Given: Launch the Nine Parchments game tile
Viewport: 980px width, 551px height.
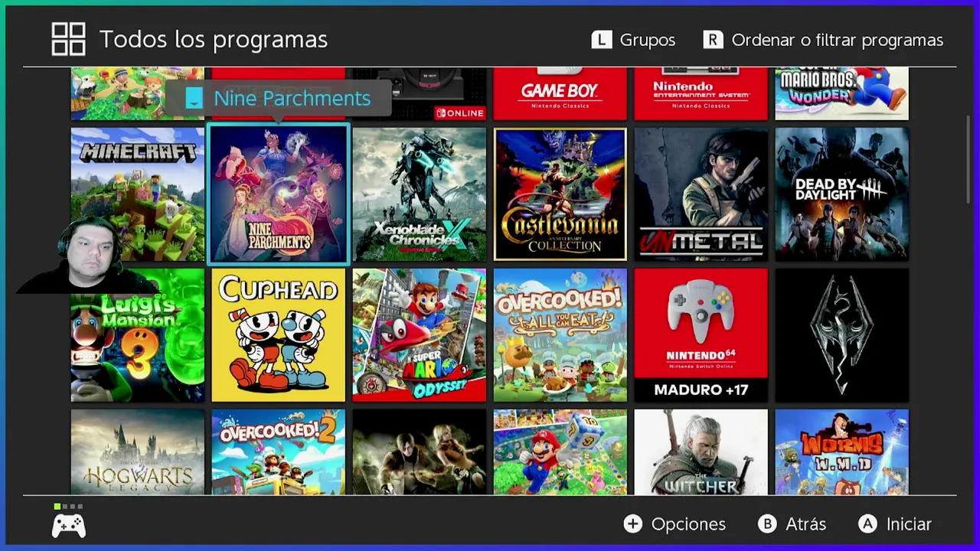Looking at the screenshot, I should (x=279, y=194).
